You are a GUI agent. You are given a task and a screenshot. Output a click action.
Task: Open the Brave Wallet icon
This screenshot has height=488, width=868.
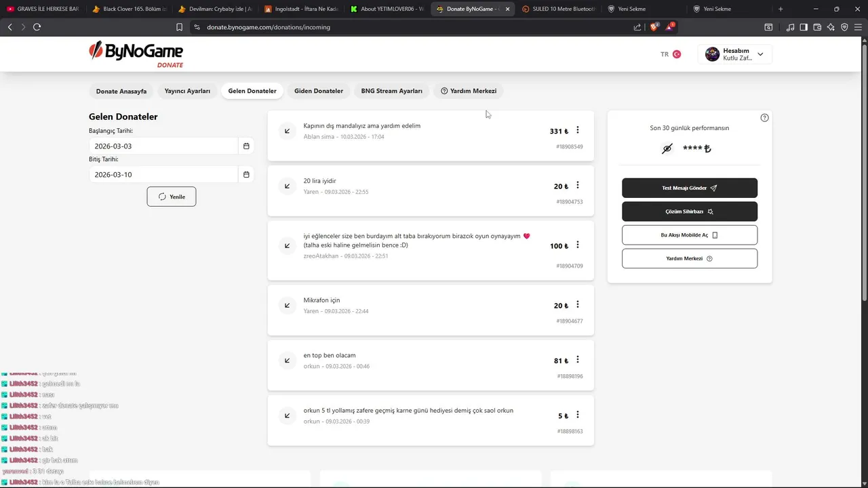(x=817, y=27)
